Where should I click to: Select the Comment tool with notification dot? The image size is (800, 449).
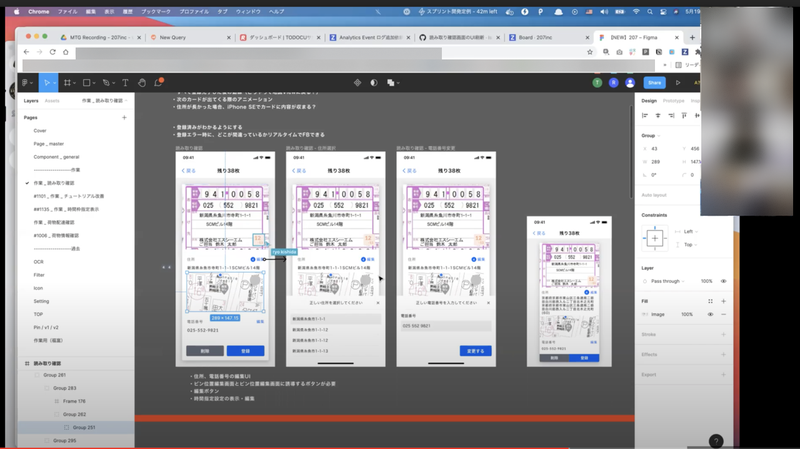(158, 82)
